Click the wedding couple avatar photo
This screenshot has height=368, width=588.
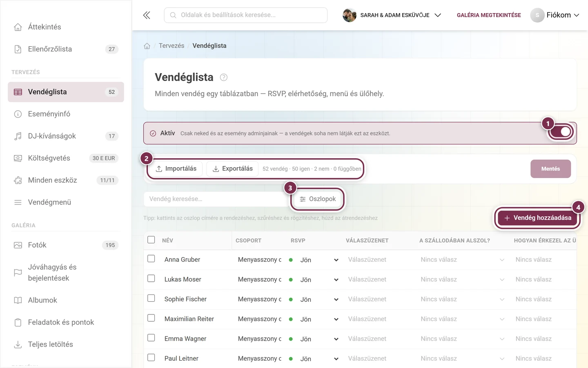pos(350,15)
